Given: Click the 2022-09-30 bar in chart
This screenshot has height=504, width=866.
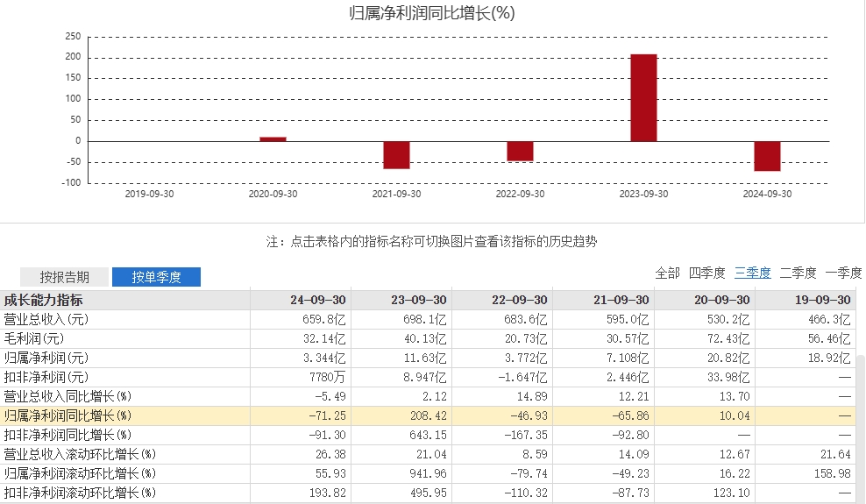Looking at the screenshot, I should 521,152.
